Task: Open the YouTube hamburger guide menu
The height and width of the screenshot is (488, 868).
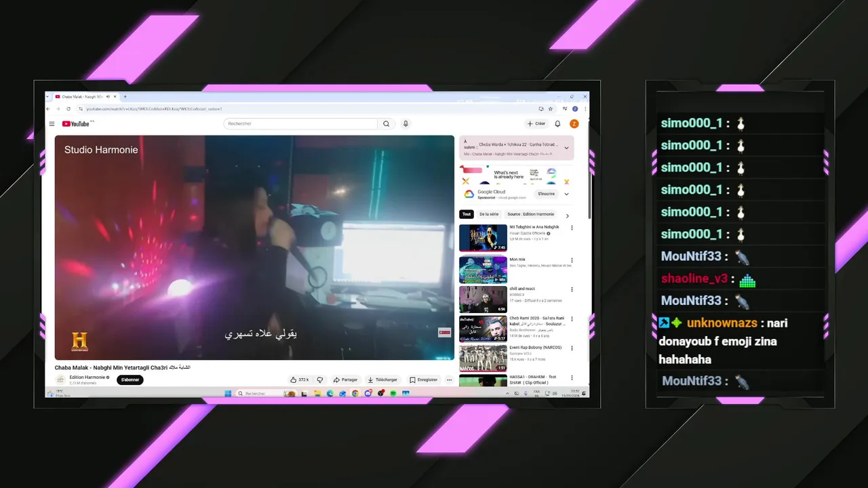Action: pyautogui.click(x=52, y=124)
